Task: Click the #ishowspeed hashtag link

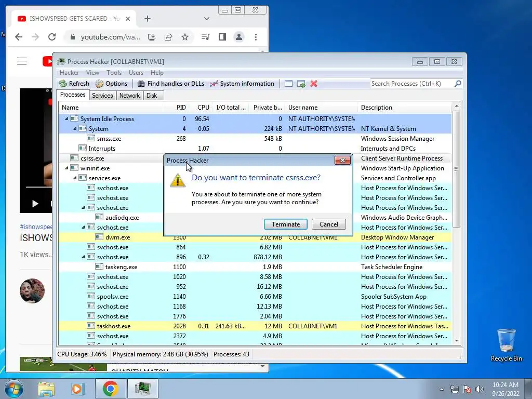Action: pos(36,227)
